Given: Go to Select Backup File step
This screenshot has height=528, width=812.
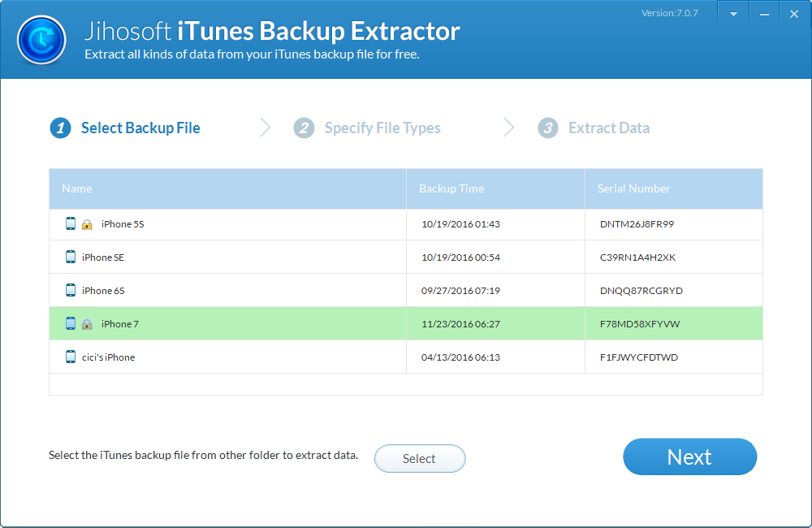Looking at the screenshot, I should pyautogui.click(x=140, y=128).
